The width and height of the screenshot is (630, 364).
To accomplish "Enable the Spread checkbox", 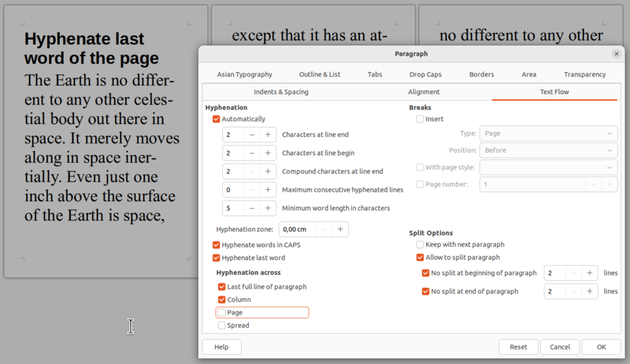I will coord(222,326).
